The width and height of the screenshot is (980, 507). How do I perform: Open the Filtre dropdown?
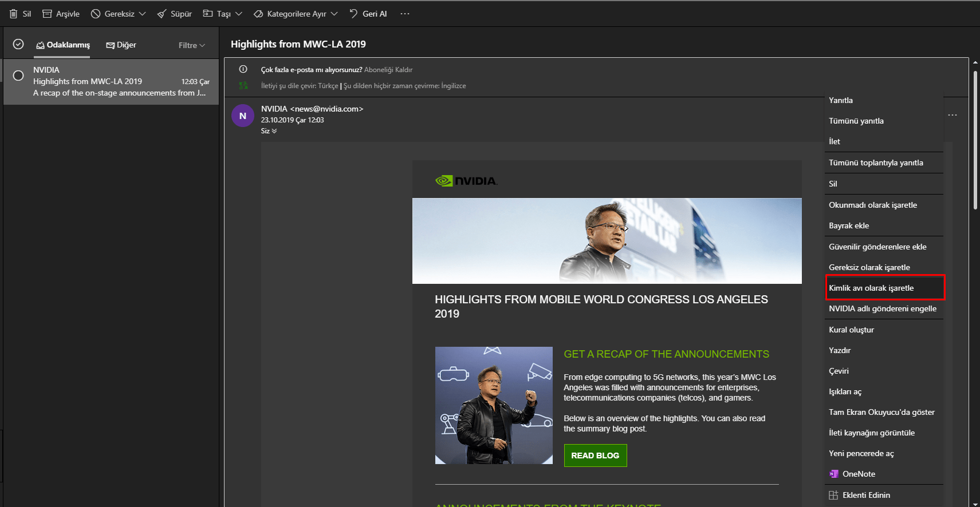click(191, 45)
